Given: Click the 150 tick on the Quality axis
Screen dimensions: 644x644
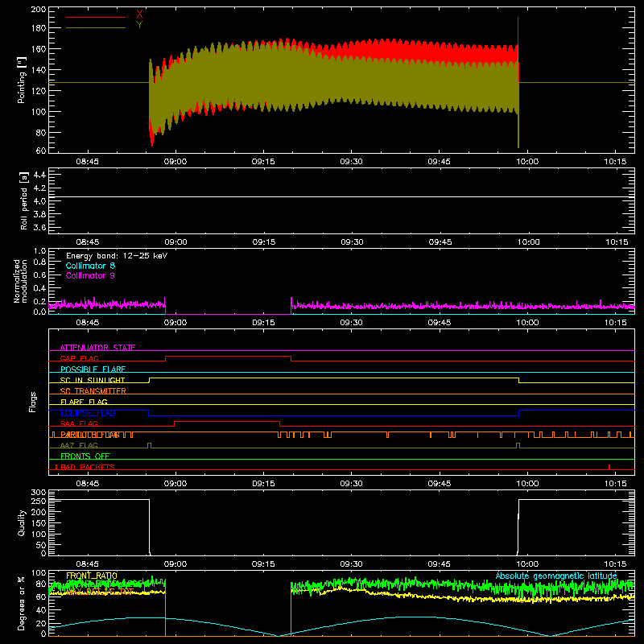Looking at the screenshot, I should (39, 523).
